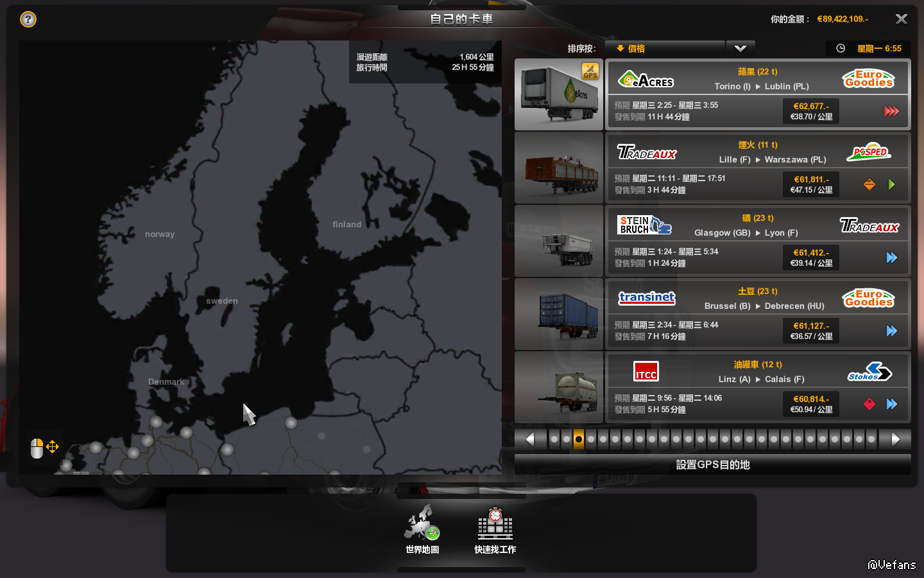Click the transinet company logo

pos(647,298)
